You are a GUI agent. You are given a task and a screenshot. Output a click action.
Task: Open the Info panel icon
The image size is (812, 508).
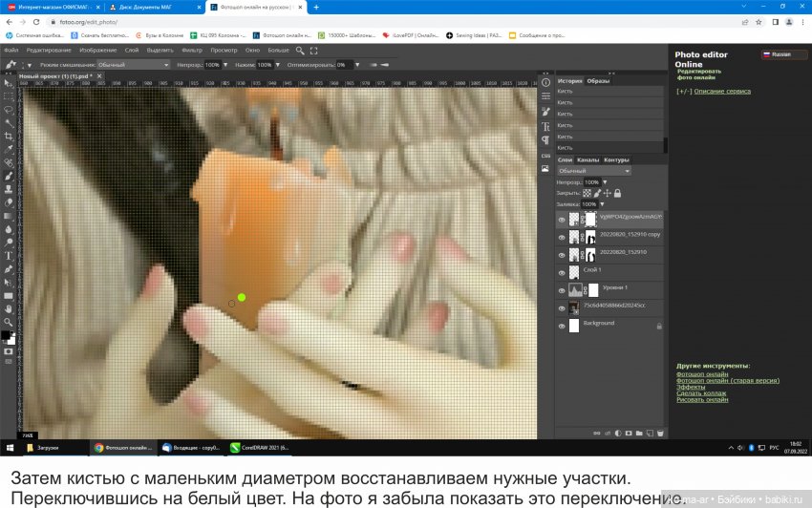tap(545, 82)
